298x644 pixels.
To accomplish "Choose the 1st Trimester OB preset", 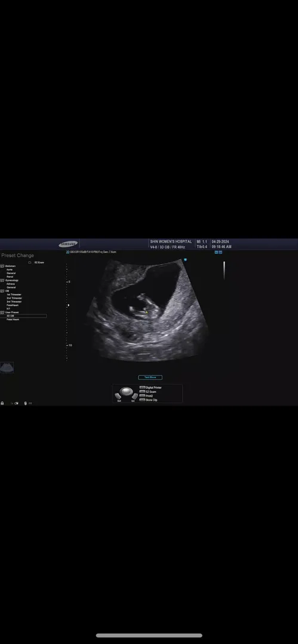I will 14,295.
